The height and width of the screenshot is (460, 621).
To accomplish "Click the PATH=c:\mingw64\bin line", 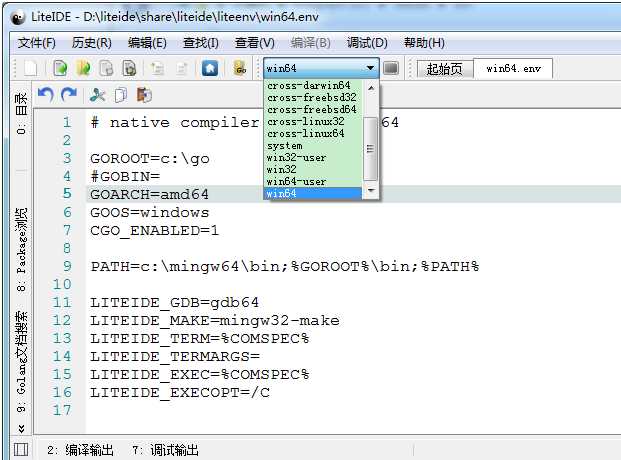I will 285,266.
